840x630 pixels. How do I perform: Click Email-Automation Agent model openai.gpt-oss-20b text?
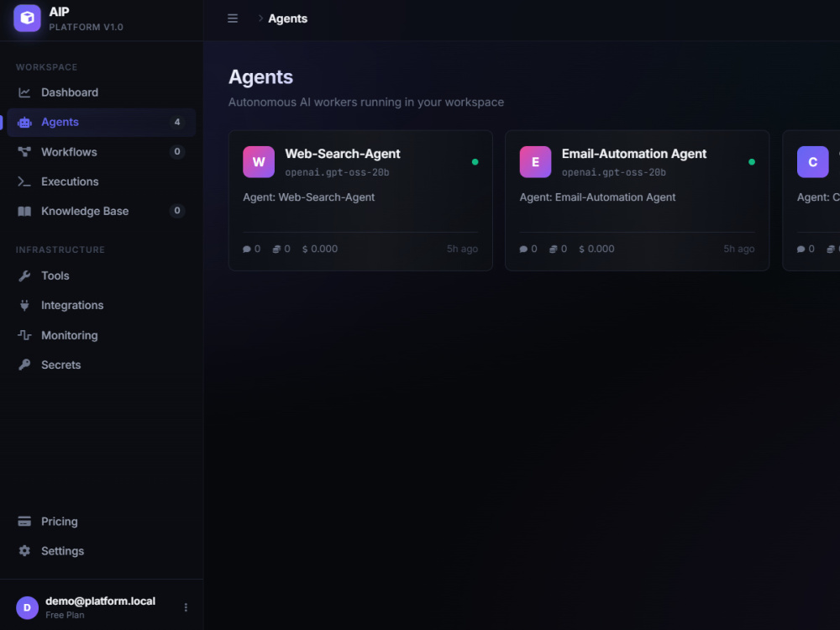coord(613,172)
